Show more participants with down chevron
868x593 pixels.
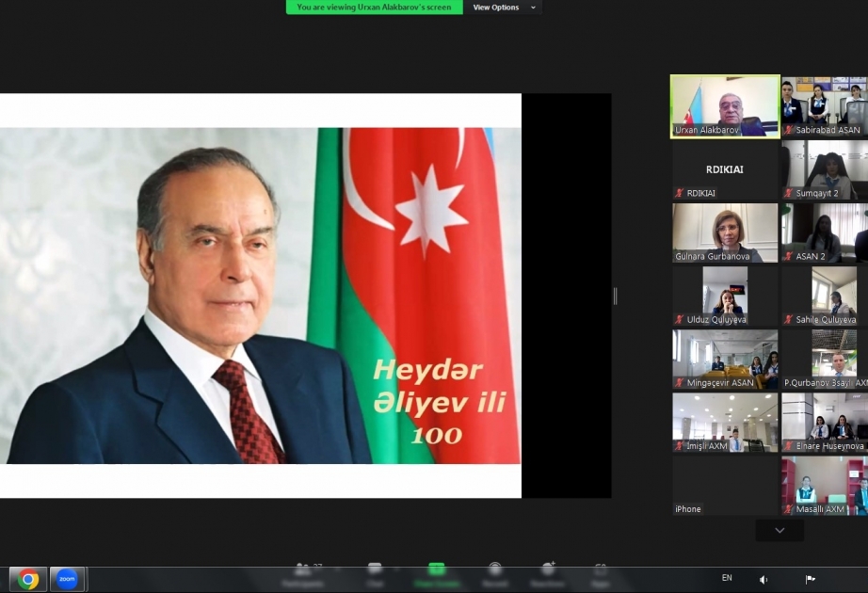tap(780, 531)
